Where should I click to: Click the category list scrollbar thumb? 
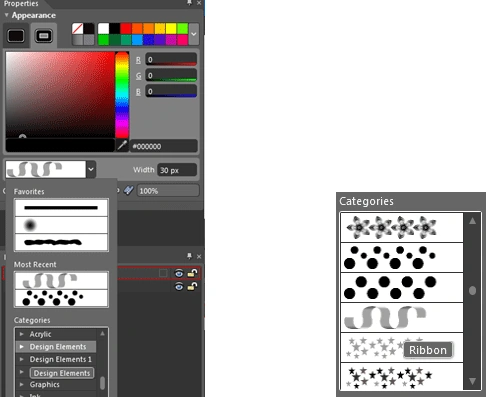click(x=102, y=383)
